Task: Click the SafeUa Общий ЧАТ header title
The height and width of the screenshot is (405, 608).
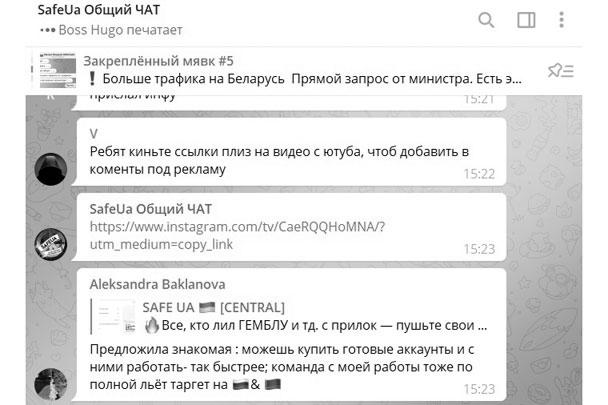Action: [x=98, y=10]
